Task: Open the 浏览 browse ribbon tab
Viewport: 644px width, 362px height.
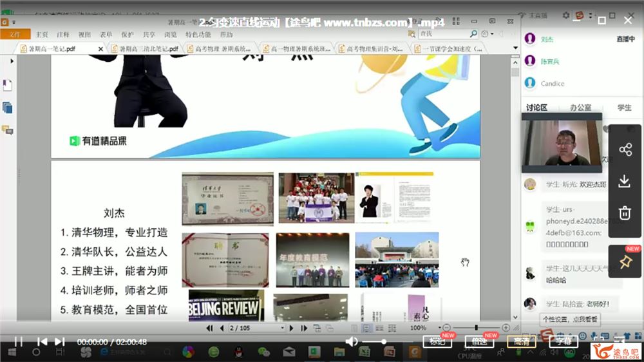Action: coord(171,35)
